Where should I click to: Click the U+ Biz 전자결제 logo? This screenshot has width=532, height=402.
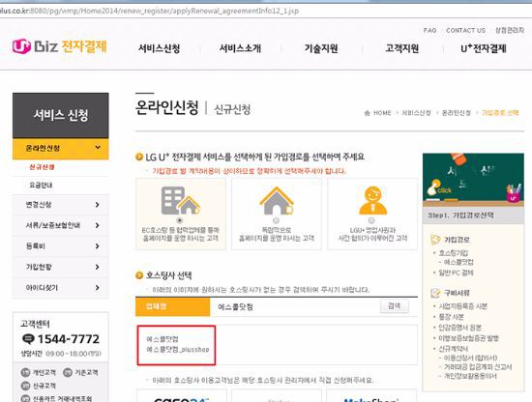60,46
